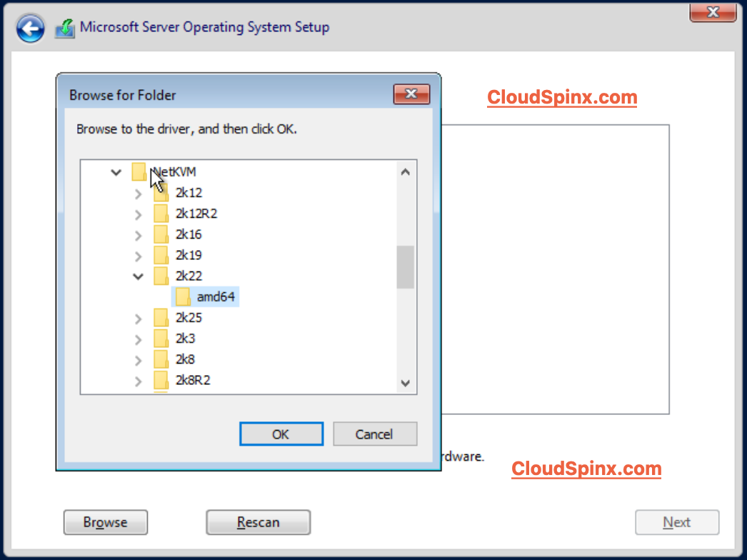Viewport: 747px width, 560px height.
Task: Click the 2k25 folder icon
Action: [x=161, y=318]
